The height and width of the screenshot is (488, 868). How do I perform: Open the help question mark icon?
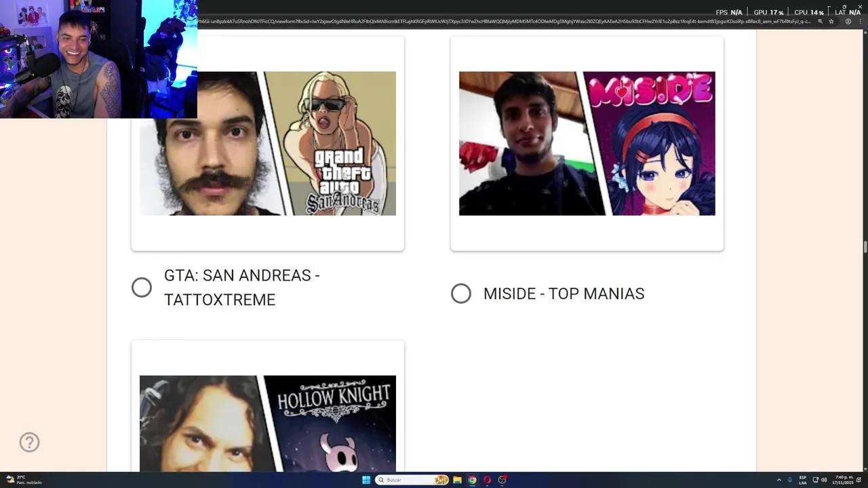pyautogui.click(x=29, y=443)
